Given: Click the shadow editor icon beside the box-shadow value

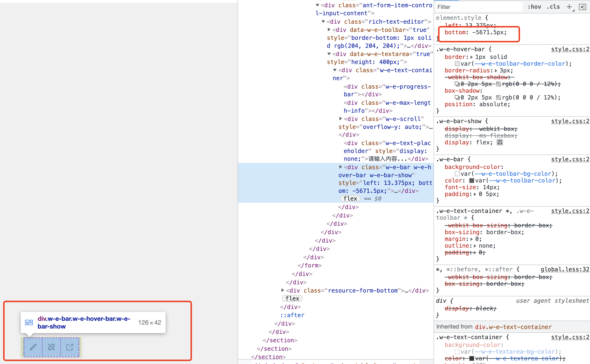Looking at the screenshot, I should coord(457,97).
